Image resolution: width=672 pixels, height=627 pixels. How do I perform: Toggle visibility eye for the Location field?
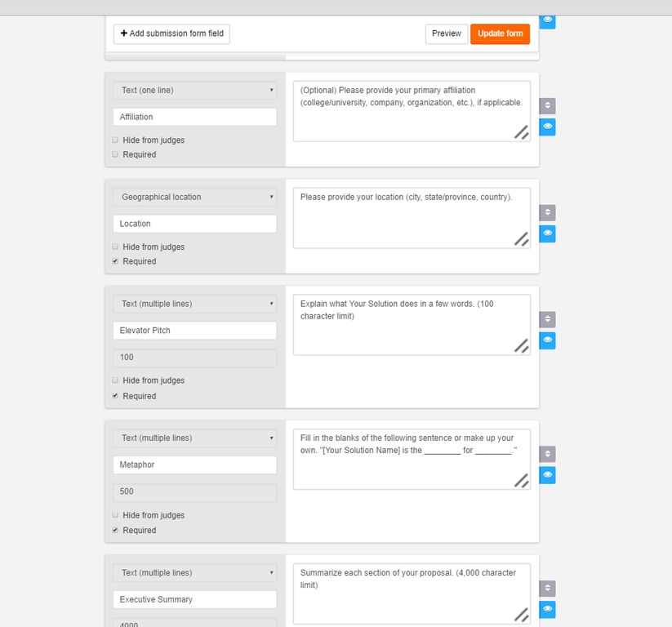pos(547,233)
